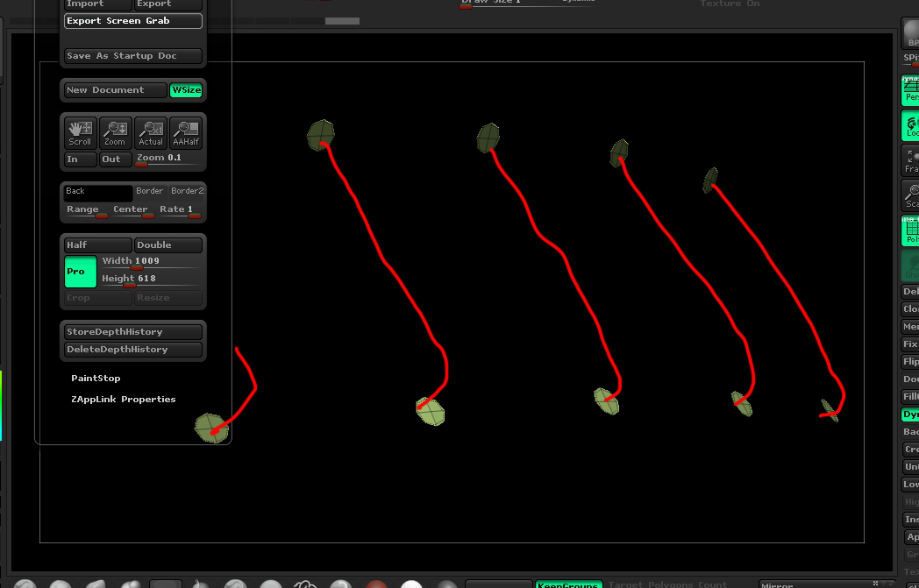Click the Center slider
The height and width of the screenshot is (588, 919).
pos(133,211)
